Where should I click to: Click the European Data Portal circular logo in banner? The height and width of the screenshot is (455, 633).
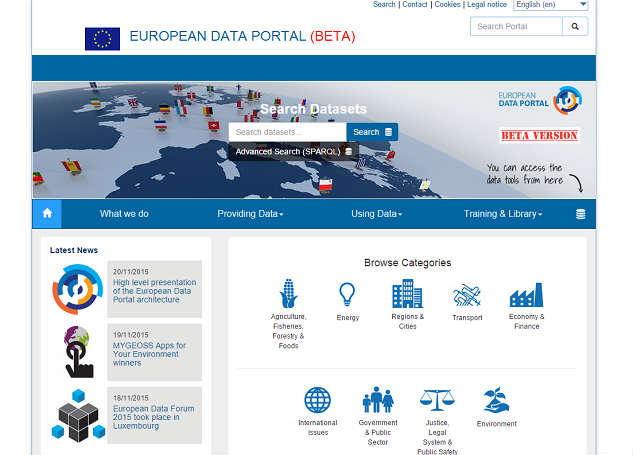pos(567,100)
